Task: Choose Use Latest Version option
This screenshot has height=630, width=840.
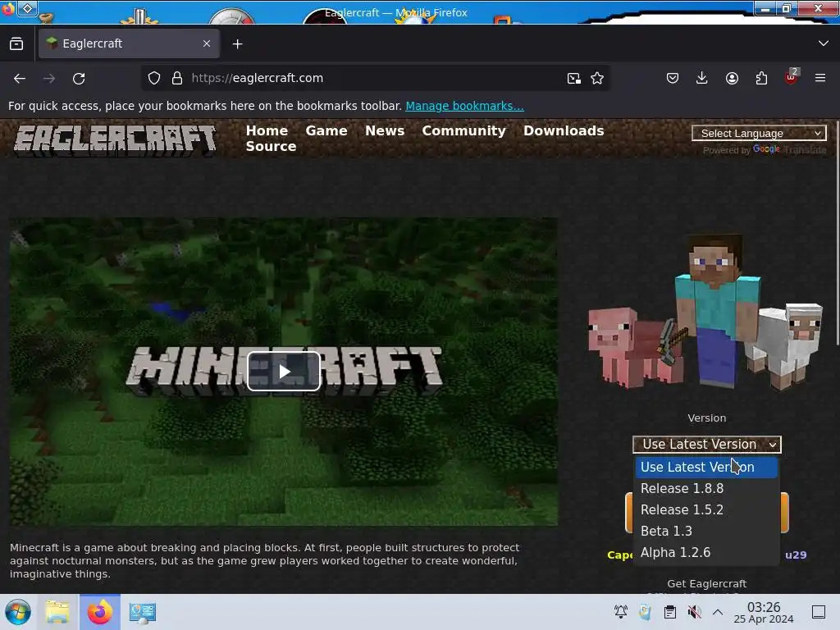Action: point(706,467)
